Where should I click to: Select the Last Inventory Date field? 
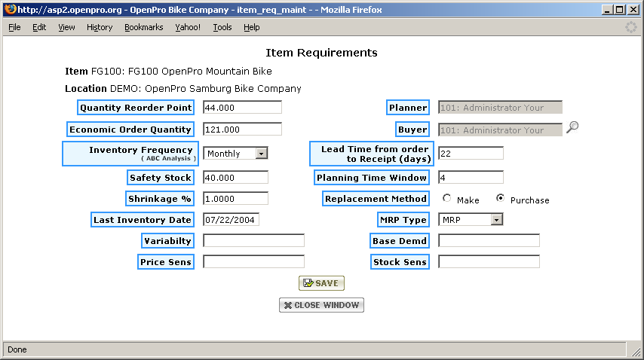click(235, 220)
